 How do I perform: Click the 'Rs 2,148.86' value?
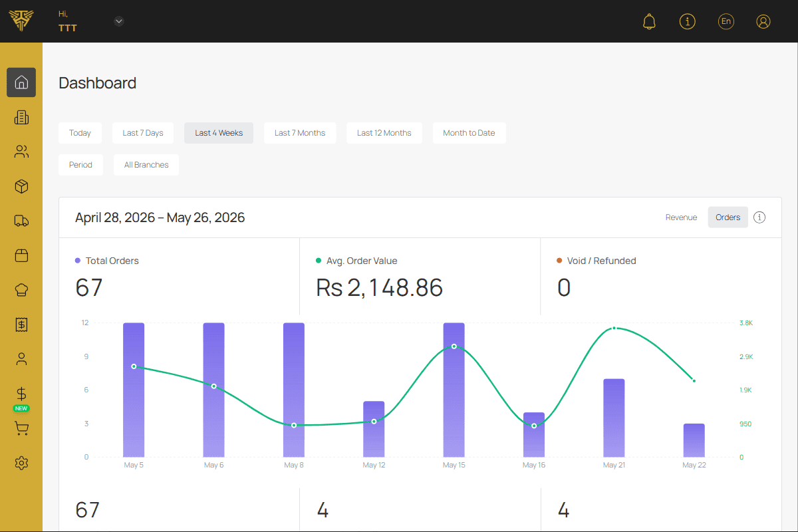click(x=379, y=287)
